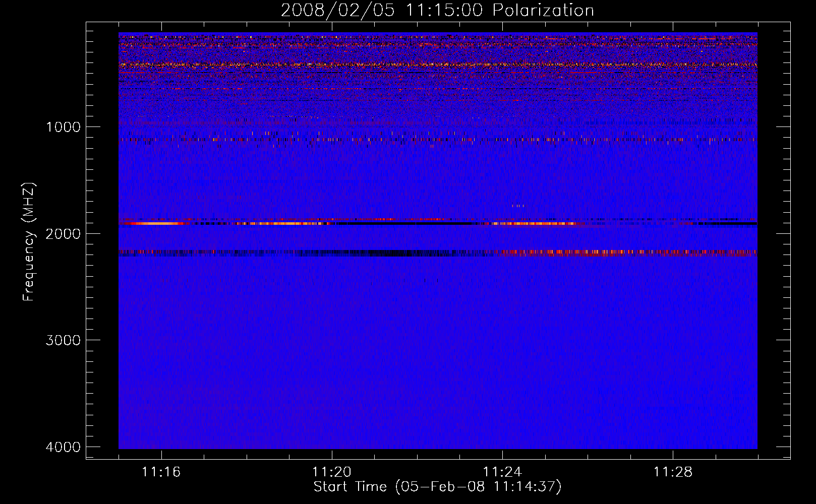Click the 11:28 time tick label
This screenshot has height=504, width=816.
673,472
